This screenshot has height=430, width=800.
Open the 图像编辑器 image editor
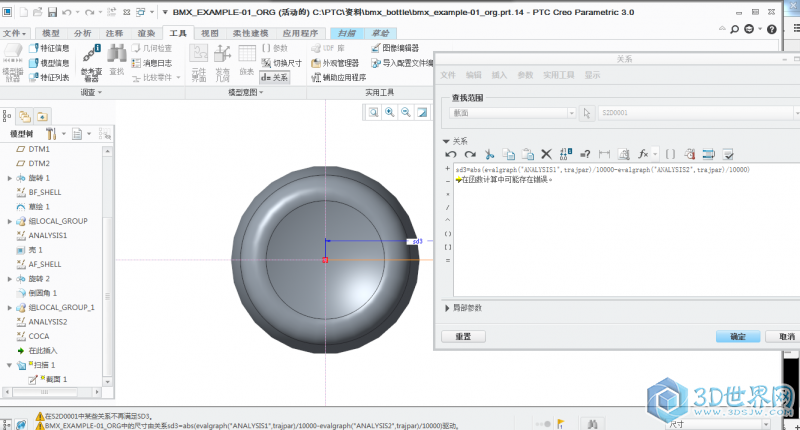pyautogui.click(x=395, y=48)
